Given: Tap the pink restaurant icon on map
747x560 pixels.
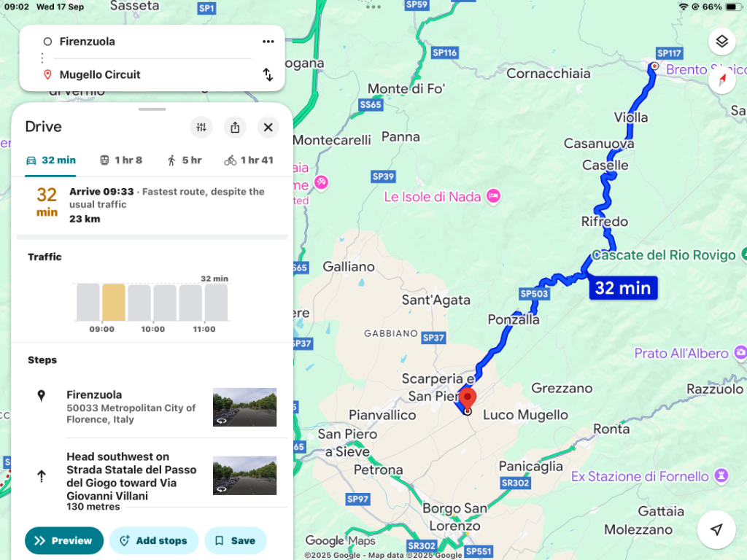Looking at the screenshot, I should 322,182.
